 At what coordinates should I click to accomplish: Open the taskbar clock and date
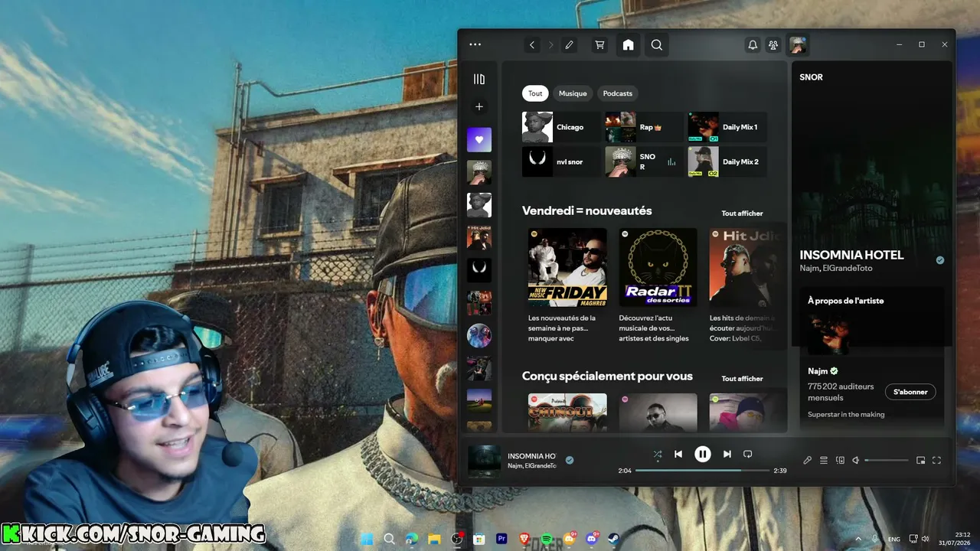pyautogui.click(x=956, y=540)
